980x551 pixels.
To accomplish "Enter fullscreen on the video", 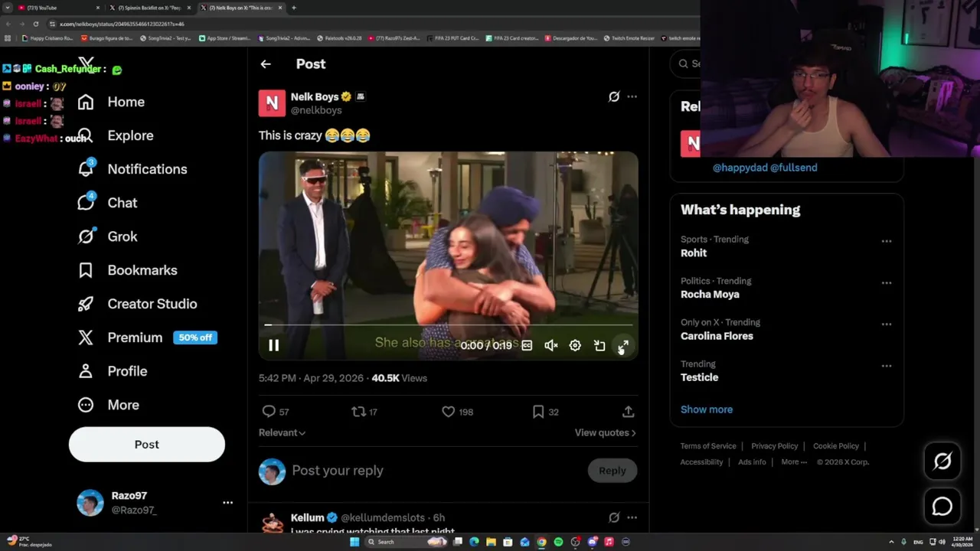I will pyautogui.click(x=623, y=346).
